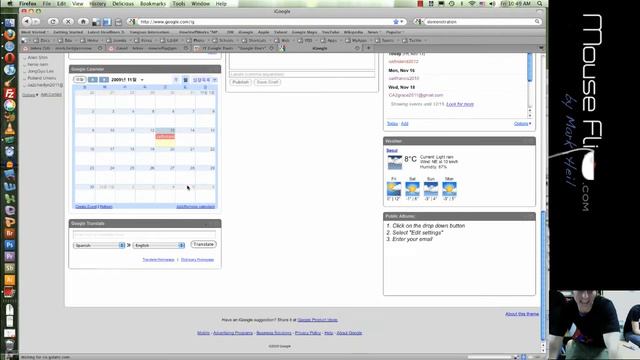Viewport: 640px width, 360px height.
Task: Click the Translate button
Action: [x=203, y=244]
